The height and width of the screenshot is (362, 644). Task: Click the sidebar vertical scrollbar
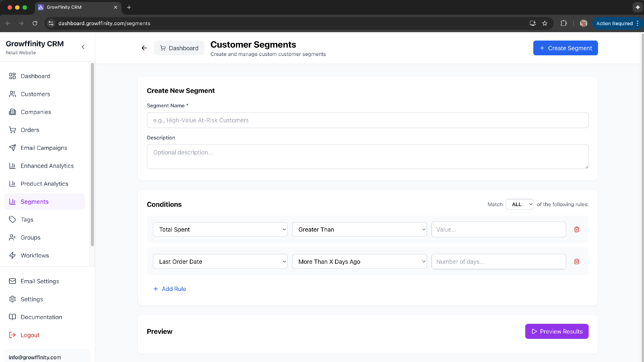click(92, 154)
